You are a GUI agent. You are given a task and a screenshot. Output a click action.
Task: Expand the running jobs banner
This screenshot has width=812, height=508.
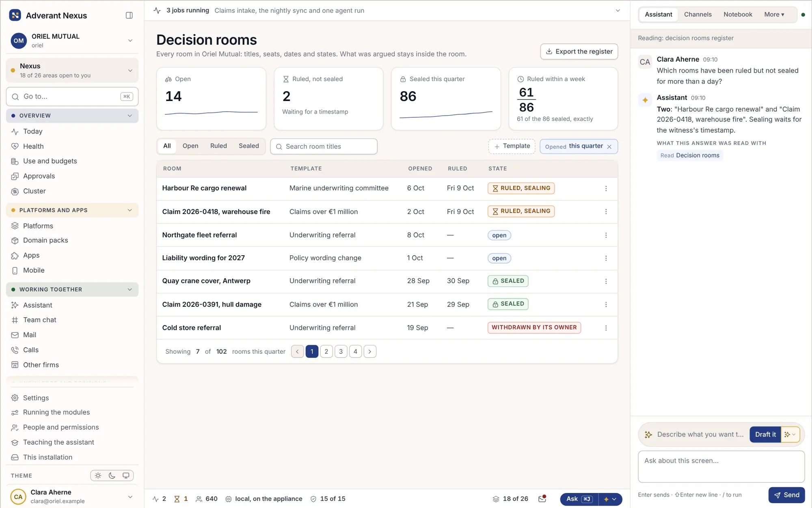(618, 11)
